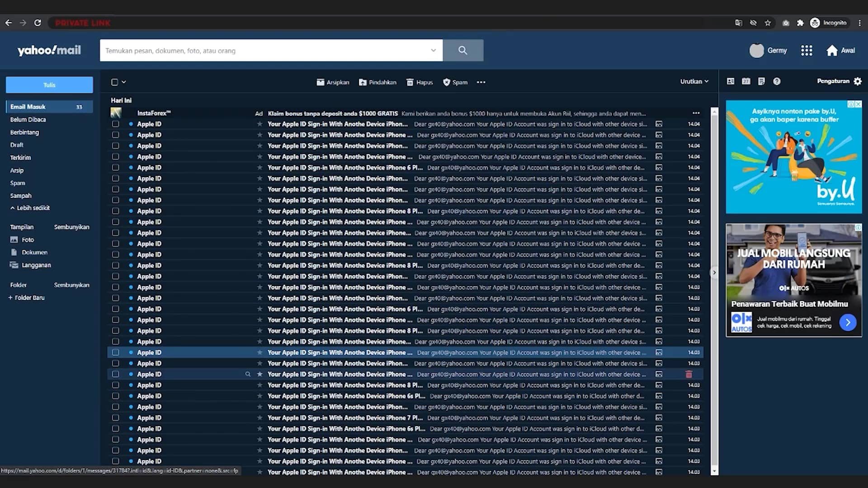Click the browser forward arrow

(x=23, y=23)
